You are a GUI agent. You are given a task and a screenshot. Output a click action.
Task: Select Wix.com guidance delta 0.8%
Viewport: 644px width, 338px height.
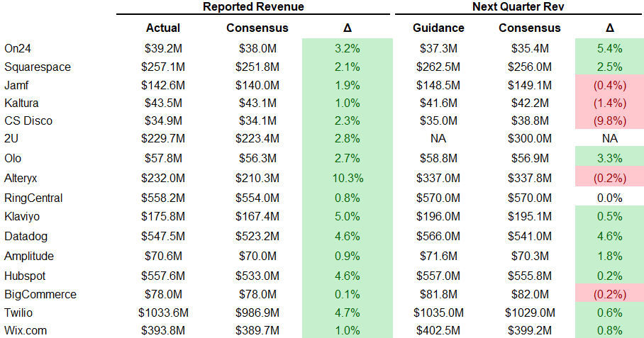point(609,331)
